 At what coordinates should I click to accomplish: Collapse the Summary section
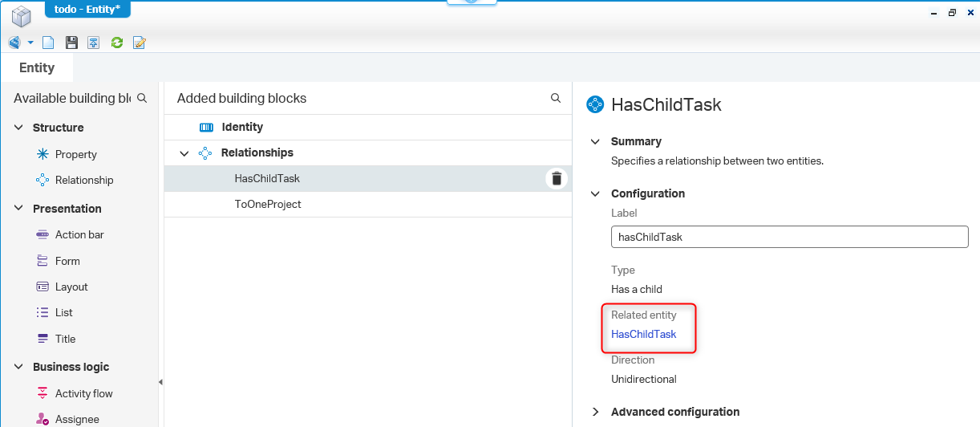tap(595, 142)
